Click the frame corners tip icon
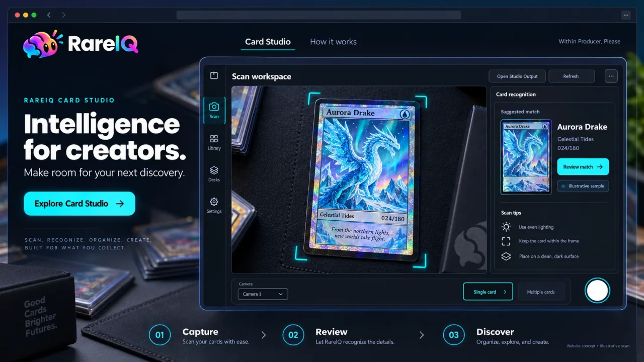644x362 pixels. point(506,241)
